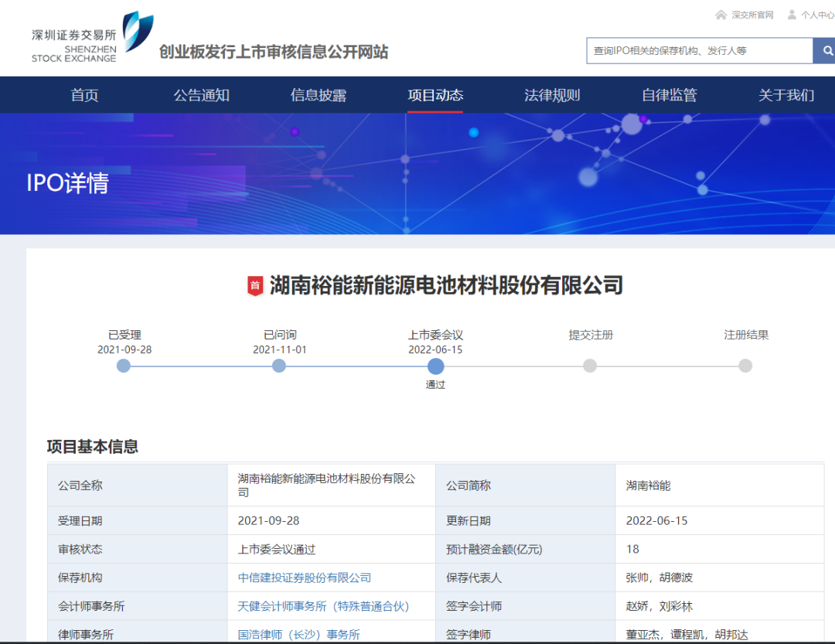Click the red 首 badge icon

255,285
